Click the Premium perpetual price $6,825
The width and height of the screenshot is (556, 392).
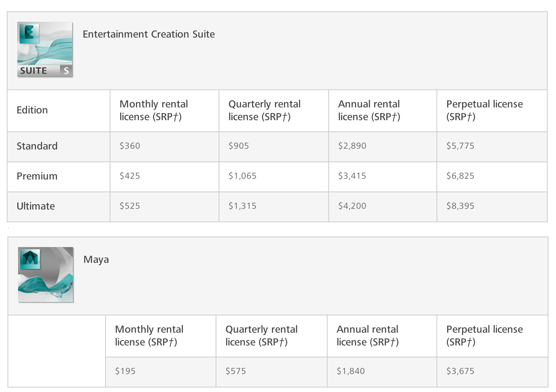[460, 176]
